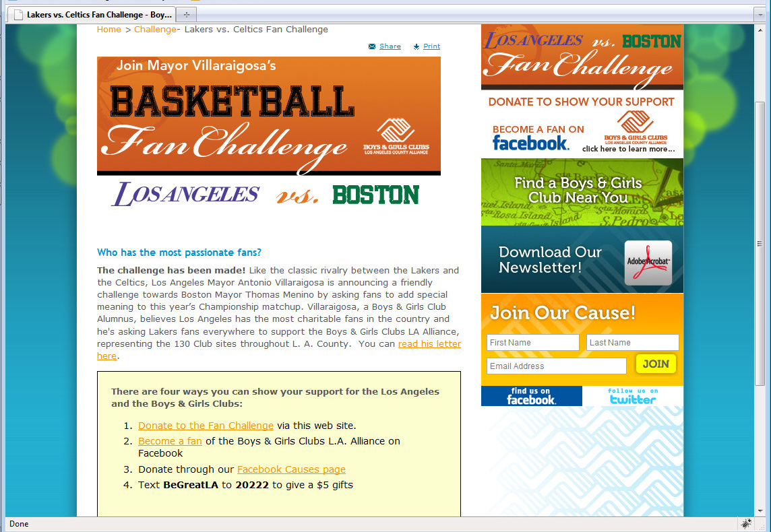Click the 'Become a fan' link
Image resolution: width=771 pixels, height=532 pixels.
pyautogui.click(x=170, y=441)
